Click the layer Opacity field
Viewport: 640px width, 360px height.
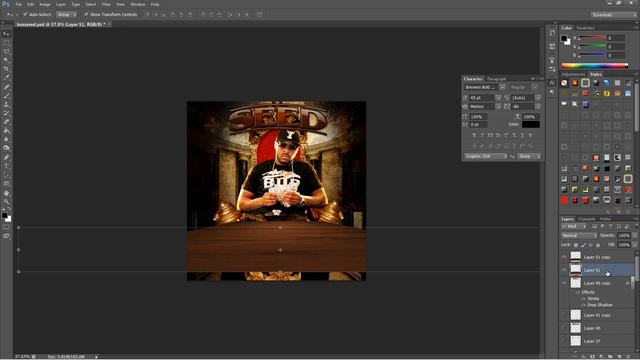[624, 236]
